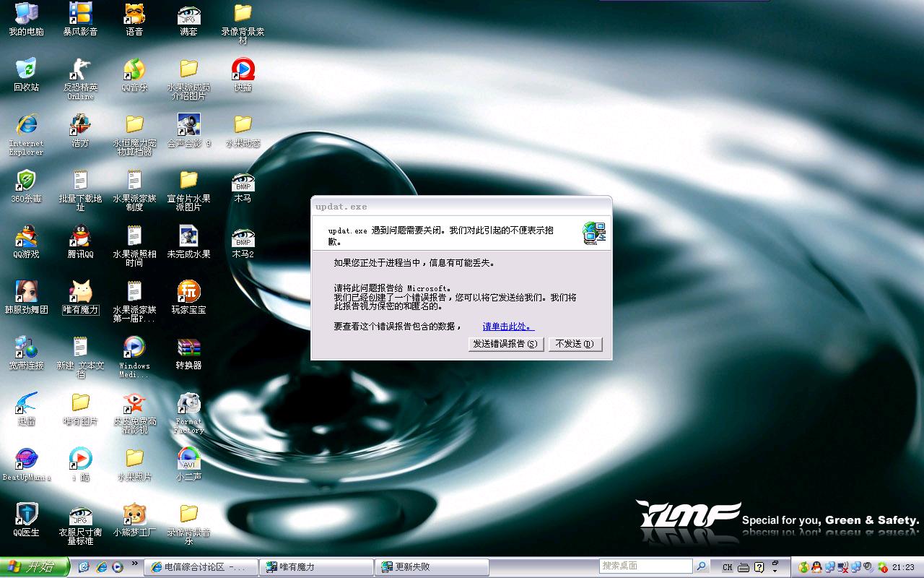Switch to 更新失败 taskbar button
924x578 pixels.
coord(432,567)
